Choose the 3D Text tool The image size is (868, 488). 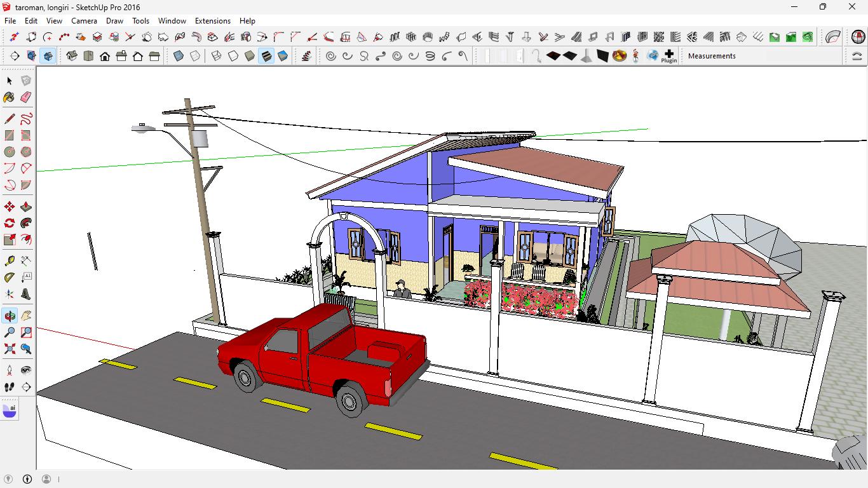tap(26, 294)
